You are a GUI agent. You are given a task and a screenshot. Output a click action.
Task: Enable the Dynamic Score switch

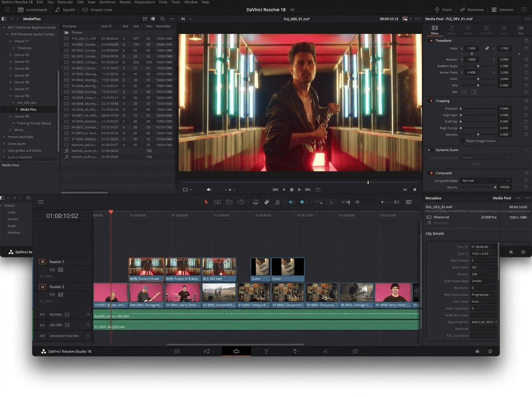tap(430, 150)
